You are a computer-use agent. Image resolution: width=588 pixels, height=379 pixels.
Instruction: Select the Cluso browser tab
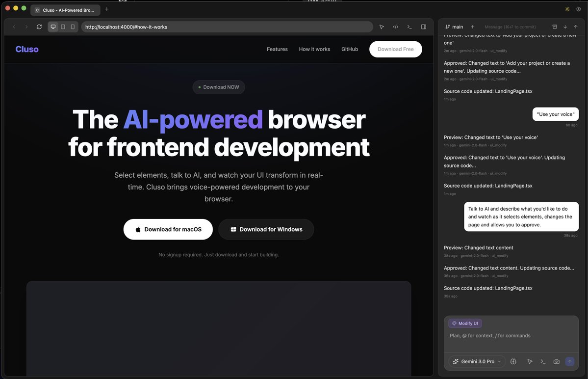tap(65, 10)
